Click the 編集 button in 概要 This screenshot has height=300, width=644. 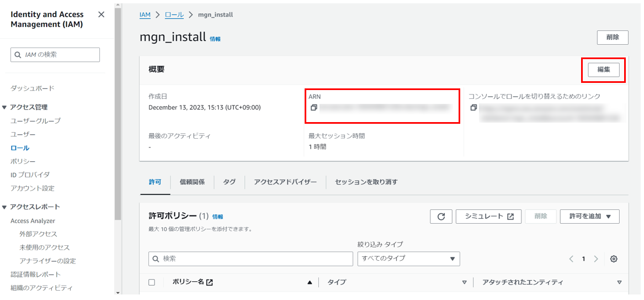point(603,70)
